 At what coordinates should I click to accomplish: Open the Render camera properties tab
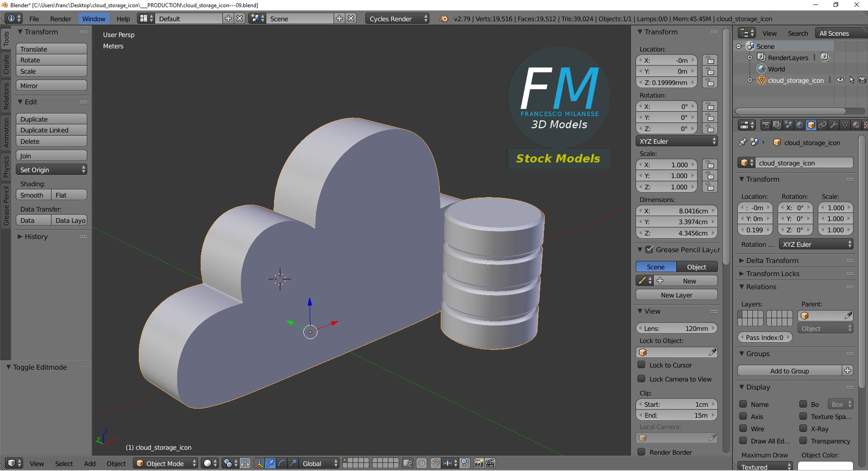click(766, 125)
